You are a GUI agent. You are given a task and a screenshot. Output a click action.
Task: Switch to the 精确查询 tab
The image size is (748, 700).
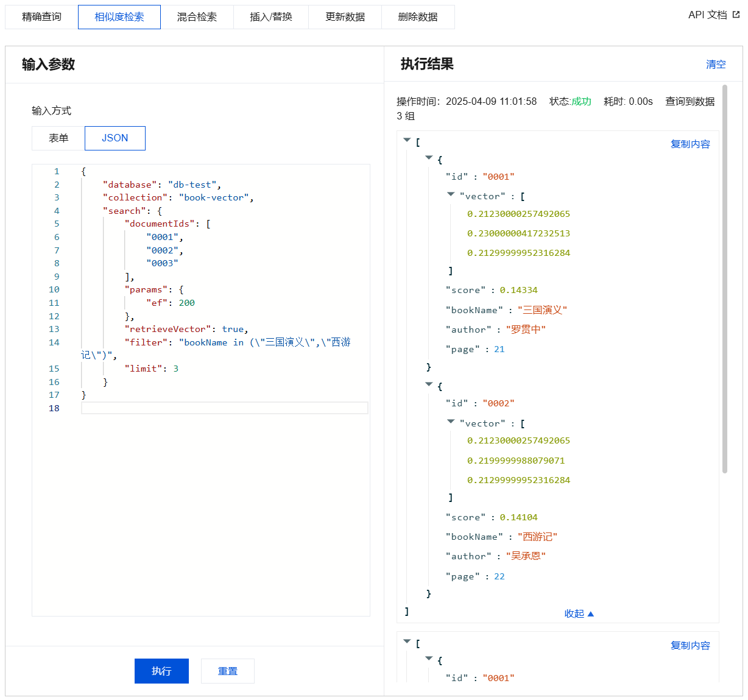(41, 17)
